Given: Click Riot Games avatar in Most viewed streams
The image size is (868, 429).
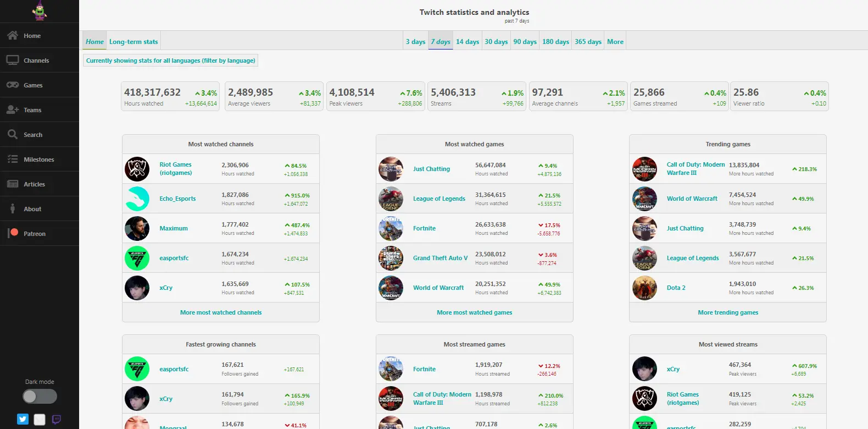Looking at the screenshot, I should tap(644, 399).
